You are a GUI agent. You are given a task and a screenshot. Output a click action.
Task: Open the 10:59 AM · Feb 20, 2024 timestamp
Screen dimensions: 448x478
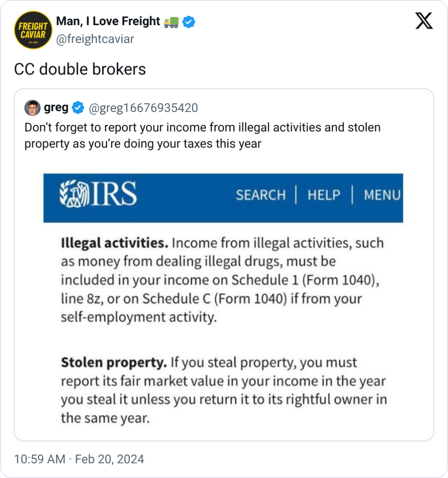coord(79,459)
